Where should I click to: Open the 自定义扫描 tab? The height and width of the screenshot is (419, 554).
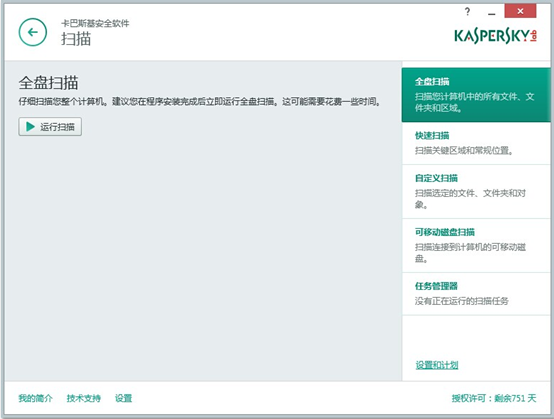[476, 191]
